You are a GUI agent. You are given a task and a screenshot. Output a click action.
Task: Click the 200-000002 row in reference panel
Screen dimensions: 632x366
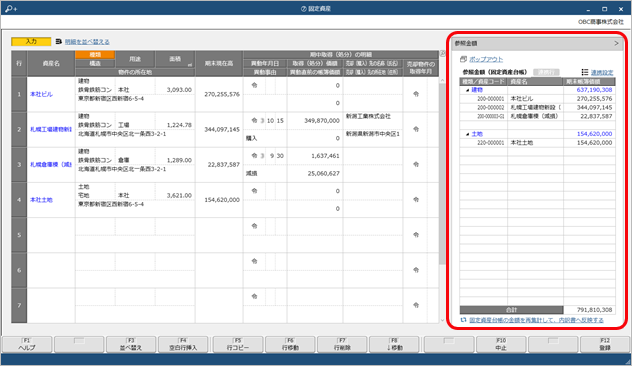(x=537, y=108)
